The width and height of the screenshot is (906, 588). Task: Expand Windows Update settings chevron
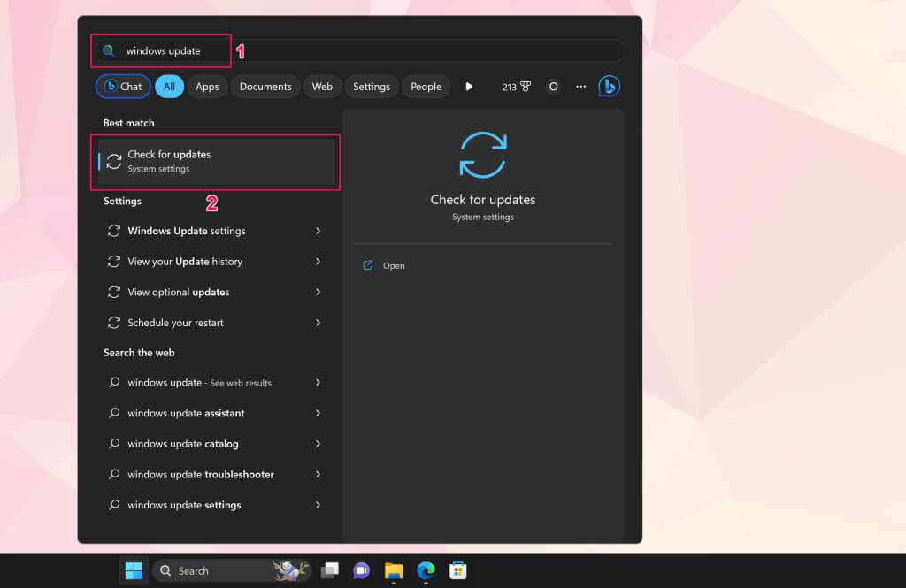318,231
